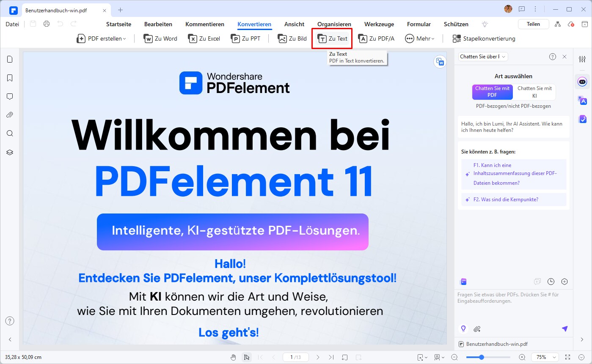Select the Zu PPT conversion
Screen dimensions: 592x364
point(246,38)
